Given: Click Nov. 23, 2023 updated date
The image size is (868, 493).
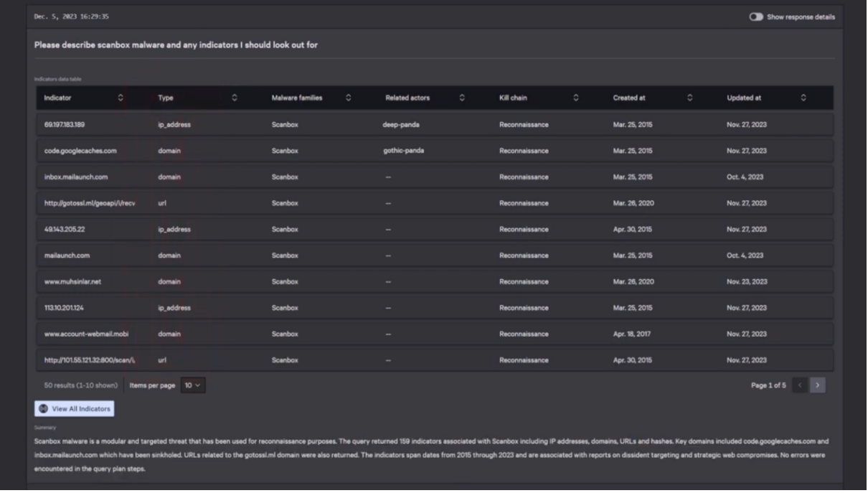Looking at the screenshot, I should (x=747, y=282).
